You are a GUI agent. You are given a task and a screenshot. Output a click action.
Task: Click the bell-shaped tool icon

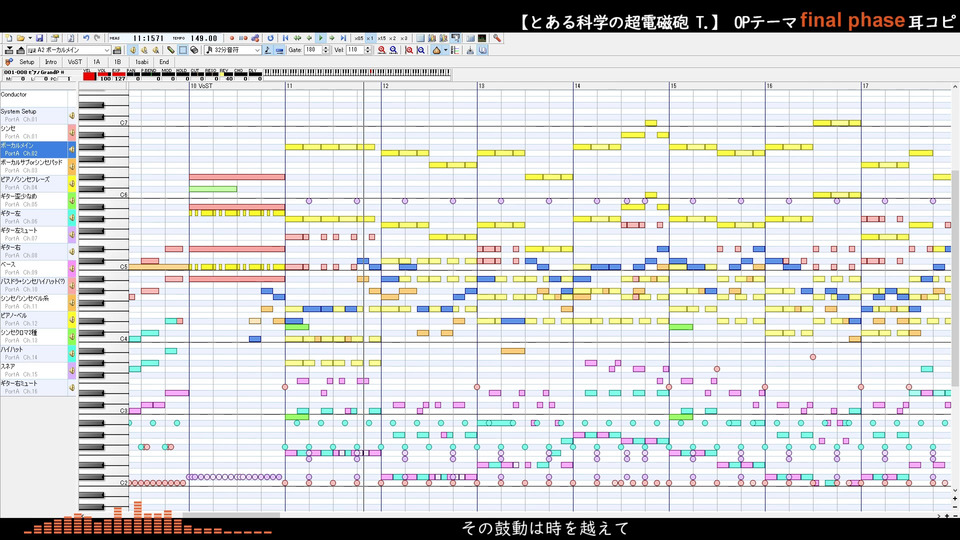pyautogui.click(x=437, y=50)
